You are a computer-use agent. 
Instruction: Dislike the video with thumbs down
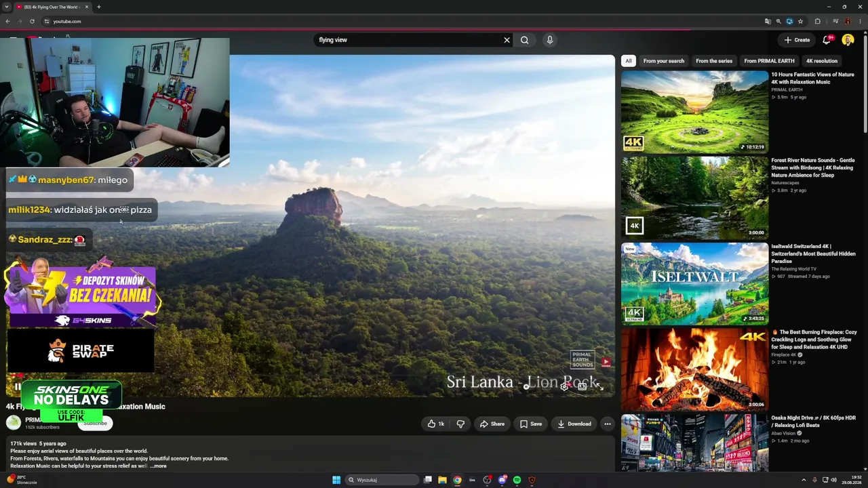point(460,424)
